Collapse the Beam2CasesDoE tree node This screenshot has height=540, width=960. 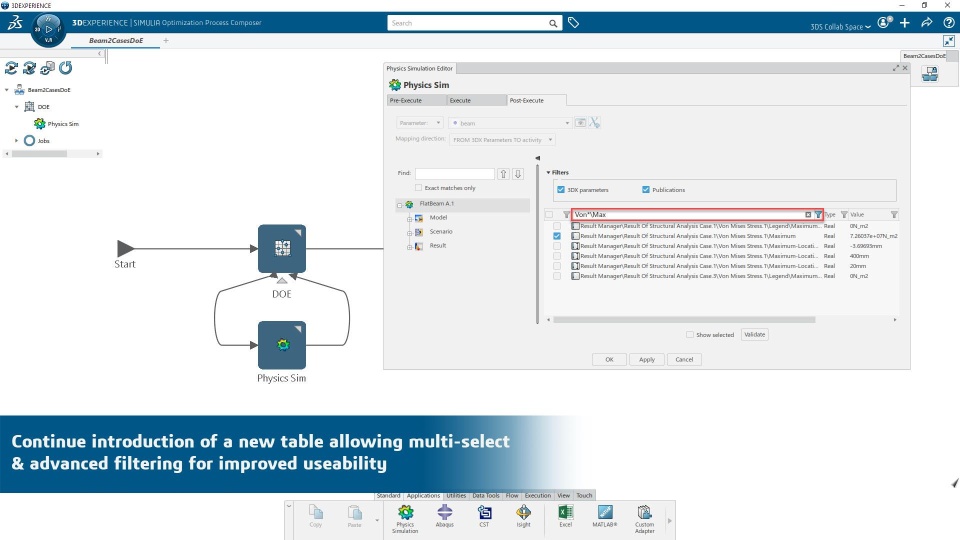7,90
